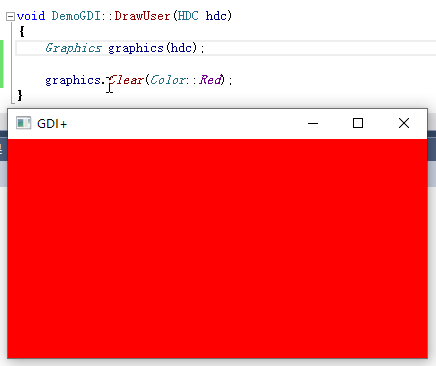Click the DrawUser method name

point(142,16)
